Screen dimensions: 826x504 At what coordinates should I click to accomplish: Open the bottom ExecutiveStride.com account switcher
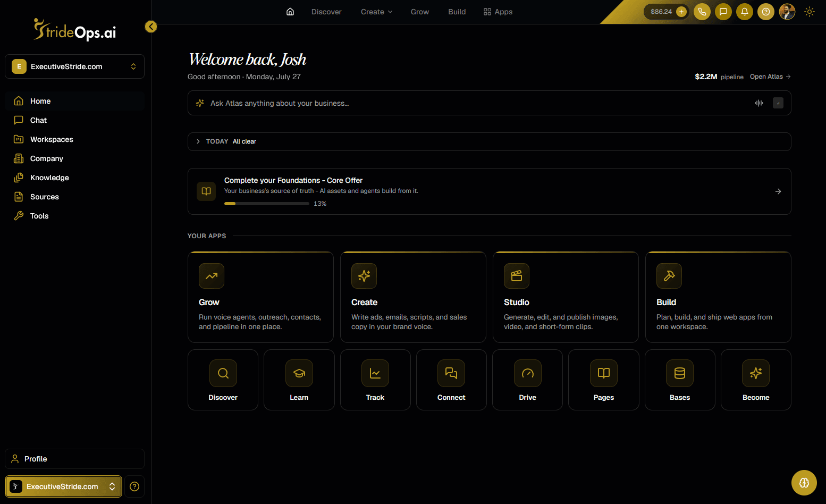coord(64,486)
